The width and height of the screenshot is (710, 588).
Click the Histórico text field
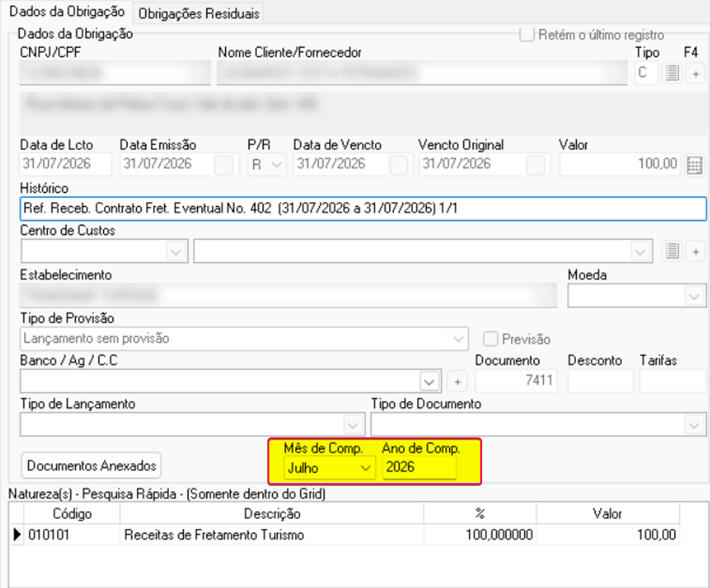[363, 209]
